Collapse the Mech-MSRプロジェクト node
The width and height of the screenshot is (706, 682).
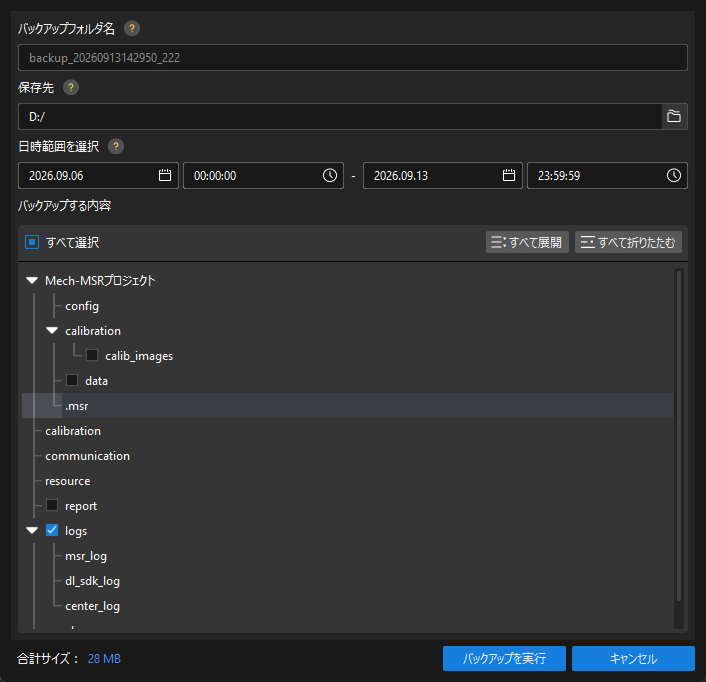point(32,280)
